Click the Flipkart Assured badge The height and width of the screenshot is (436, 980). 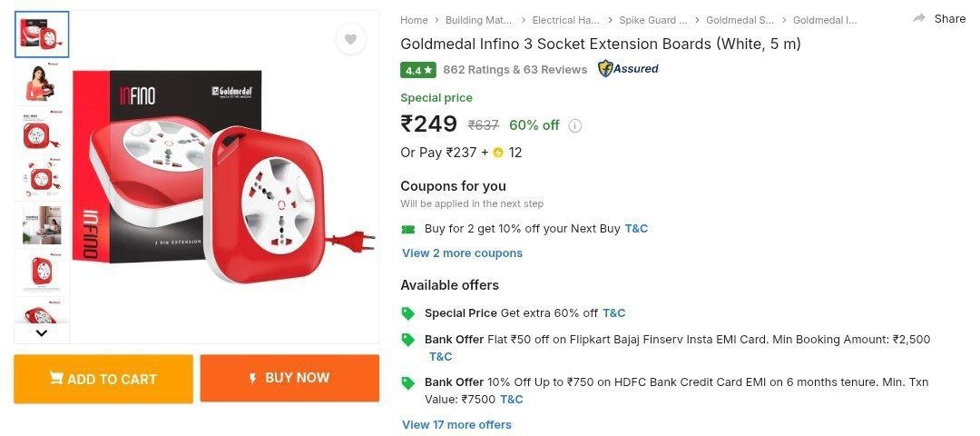pos(628,69)
